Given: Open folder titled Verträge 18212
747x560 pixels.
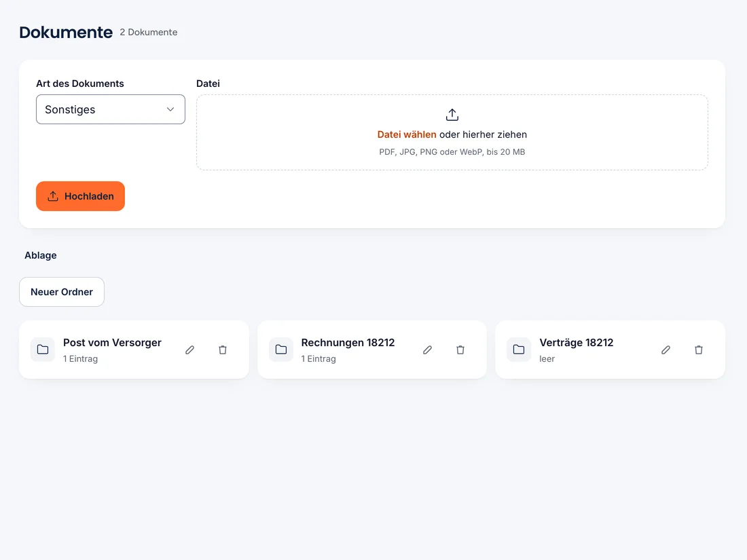Looking at the screenshot, I should pyautogui.click(x=577, y=342).
